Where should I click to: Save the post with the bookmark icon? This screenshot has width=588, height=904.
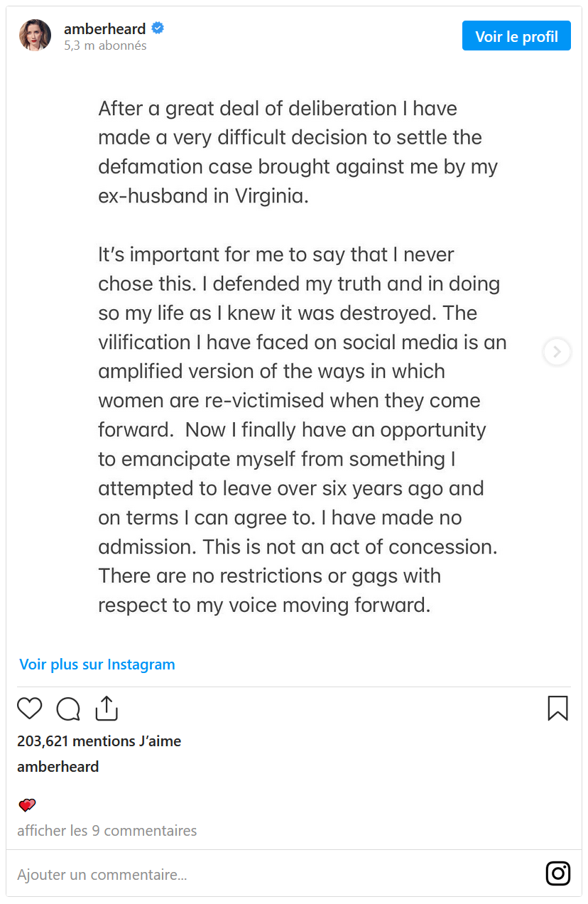click(557, 709)
